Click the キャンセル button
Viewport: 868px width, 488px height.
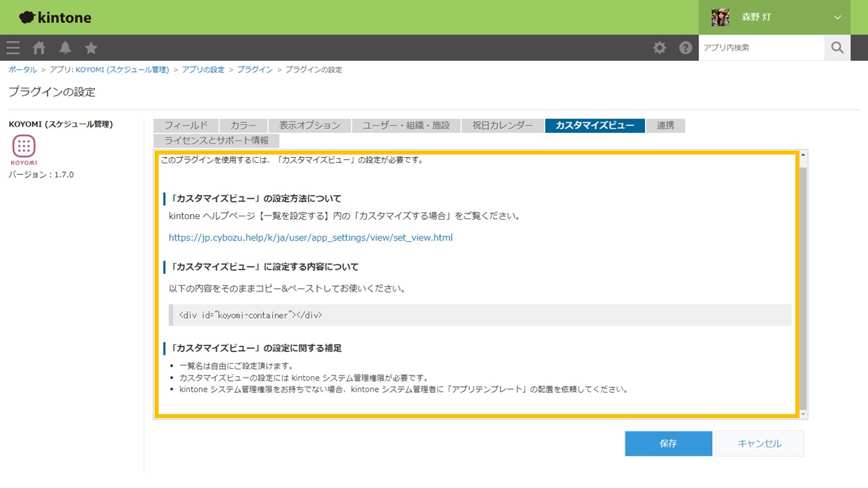tap(759, 443)
